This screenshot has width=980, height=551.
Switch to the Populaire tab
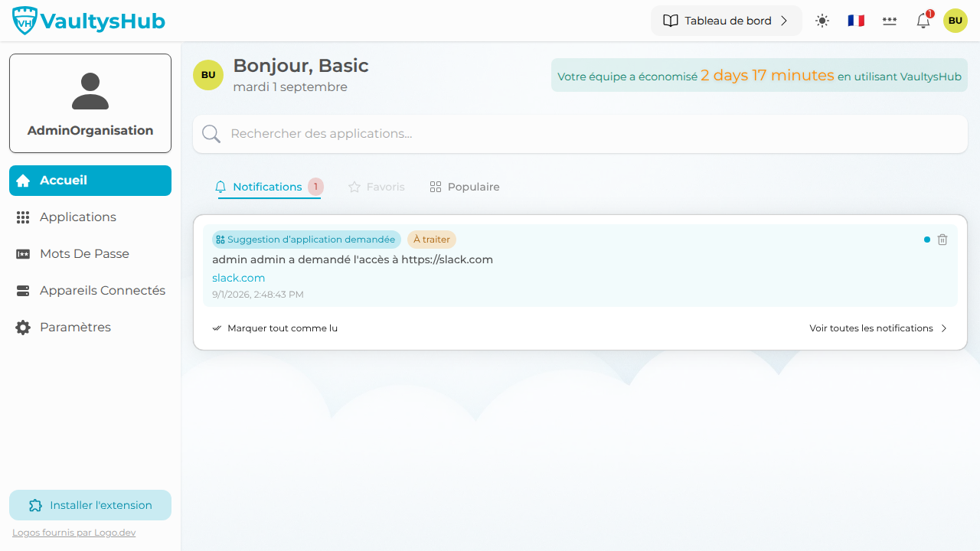[x=465, y=187]
